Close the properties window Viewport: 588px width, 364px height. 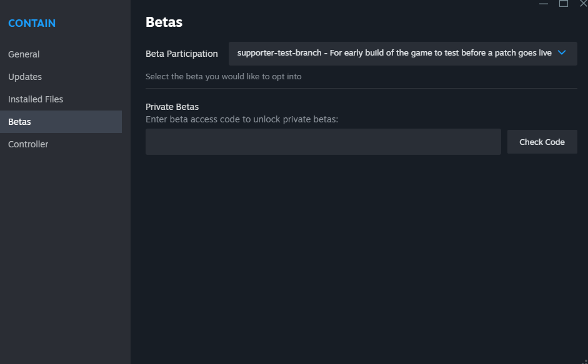click(584, 4)
